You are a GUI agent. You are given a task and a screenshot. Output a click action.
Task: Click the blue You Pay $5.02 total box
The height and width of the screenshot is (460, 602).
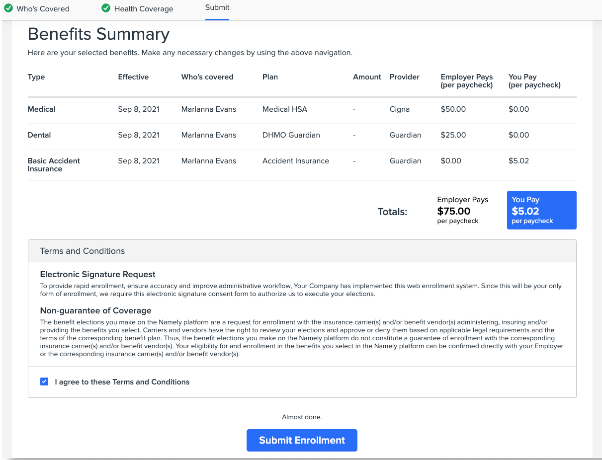[x=541, y=210]
